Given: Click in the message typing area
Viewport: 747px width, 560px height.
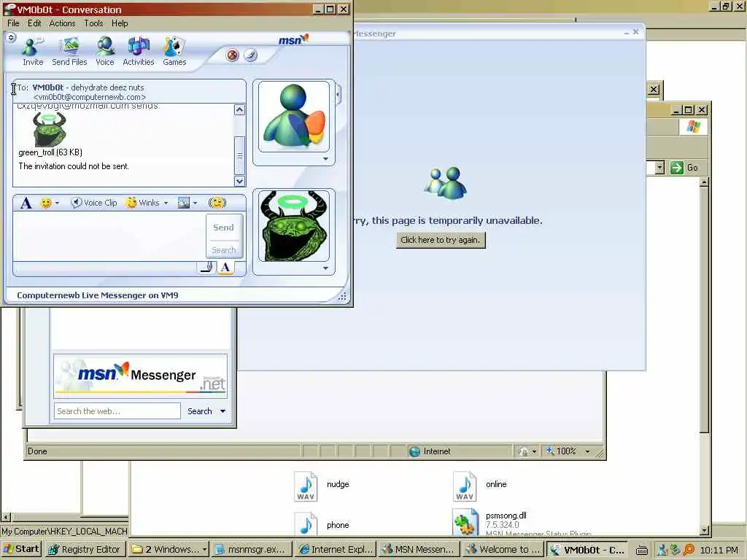Looking at the screenshot, I should [x=109, y=236].
